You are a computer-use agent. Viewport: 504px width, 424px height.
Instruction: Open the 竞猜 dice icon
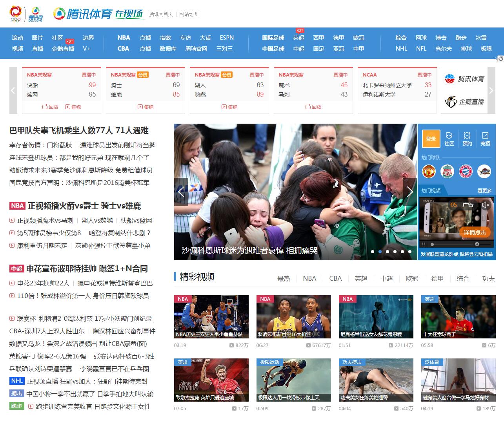pos(485,139)
